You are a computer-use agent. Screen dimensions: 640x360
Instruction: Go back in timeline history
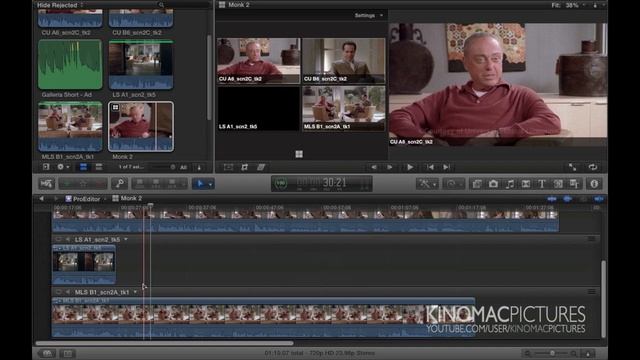click(42, 198)
